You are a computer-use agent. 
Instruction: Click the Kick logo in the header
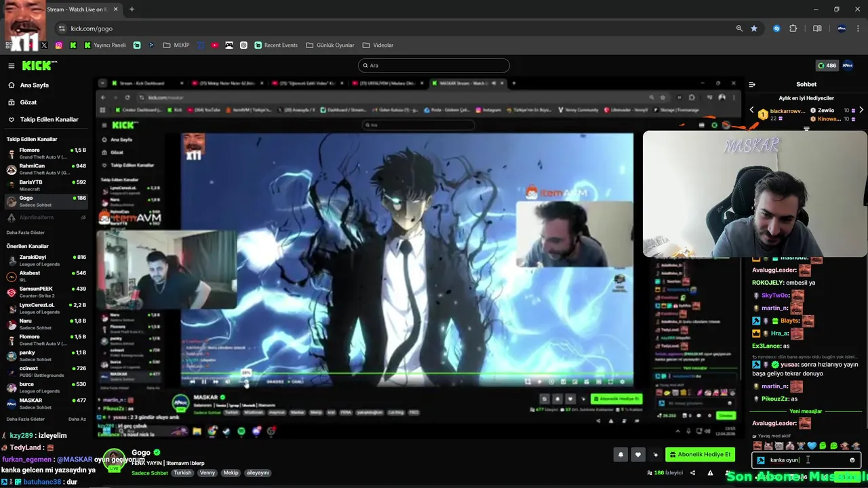(x=39, y=66)
